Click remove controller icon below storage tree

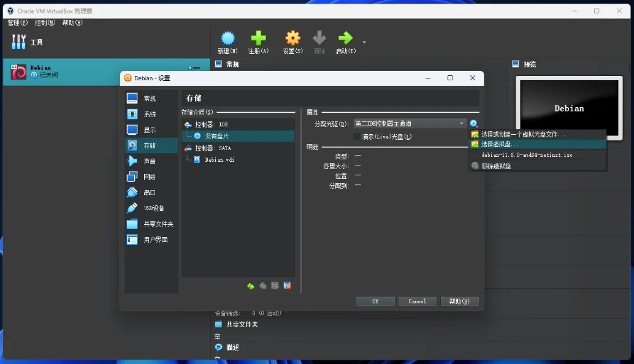(263, 286)
